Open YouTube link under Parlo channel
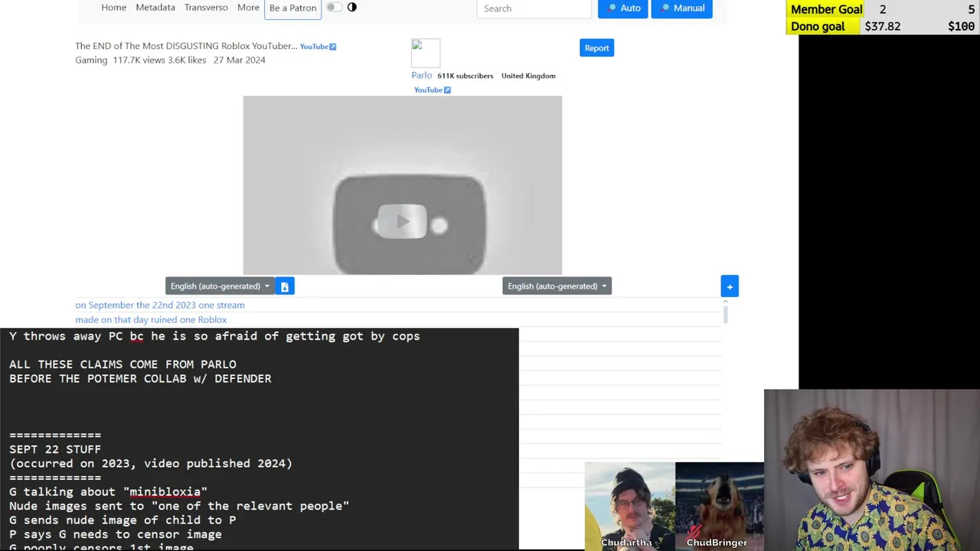The height and width of the screenshot is (551, 980). (x=433, y=90)
